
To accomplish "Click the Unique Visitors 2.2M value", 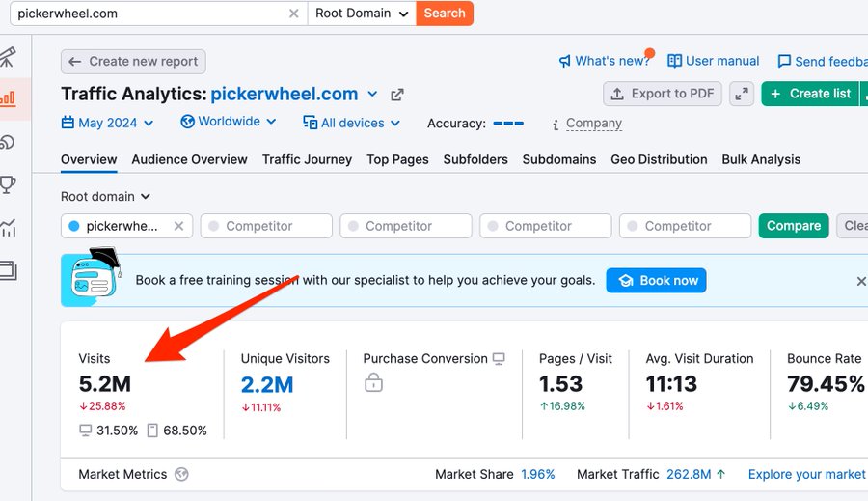I will pyautogui.click(x=267, y=384).
